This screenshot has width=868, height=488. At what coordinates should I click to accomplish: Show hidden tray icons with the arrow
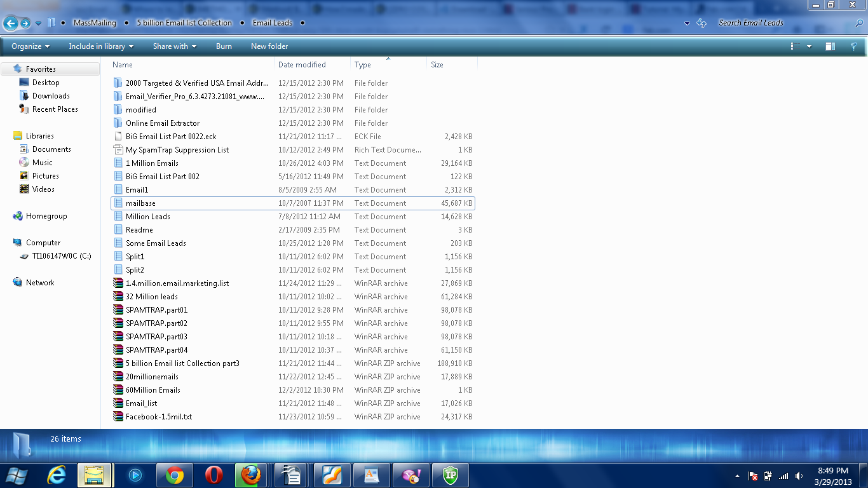pyautogui.click(x=737, y=476)
